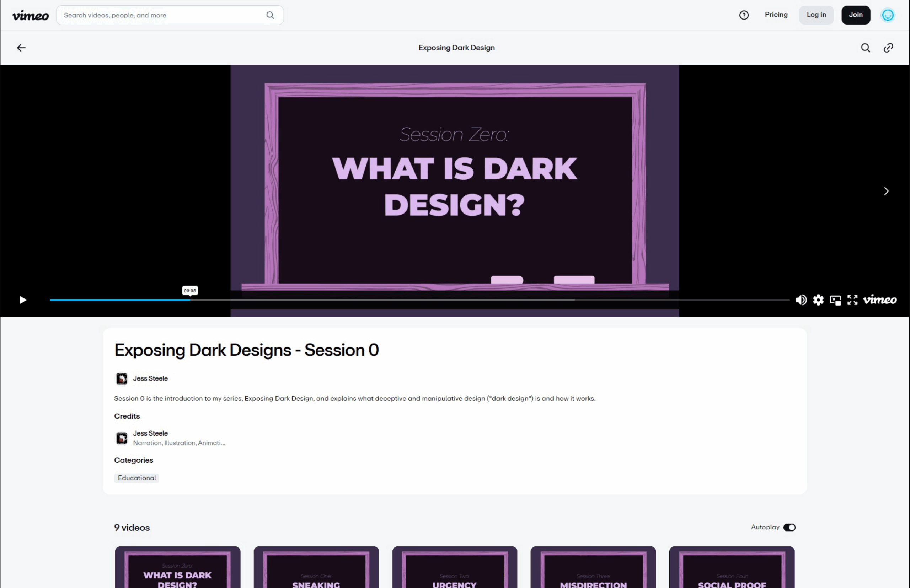This screenshot has height=588, width=910.
Task: Click the Log in button
Action: tap(816, 15)
